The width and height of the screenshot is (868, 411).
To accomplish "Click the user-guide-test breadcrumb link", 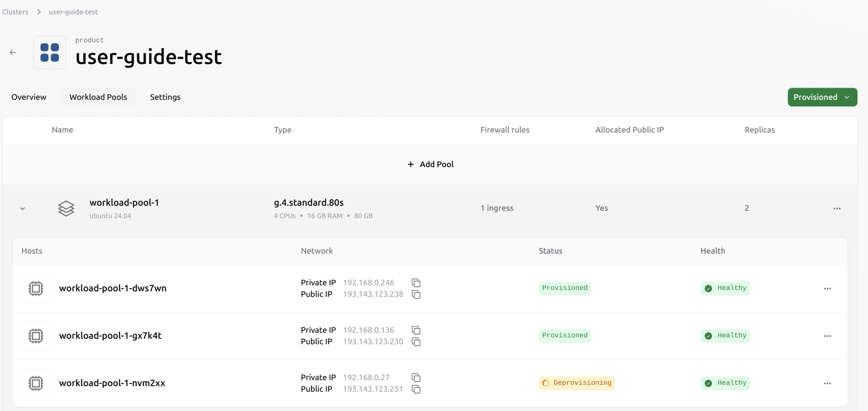I will pyautogui.click(x=74, y=12).
